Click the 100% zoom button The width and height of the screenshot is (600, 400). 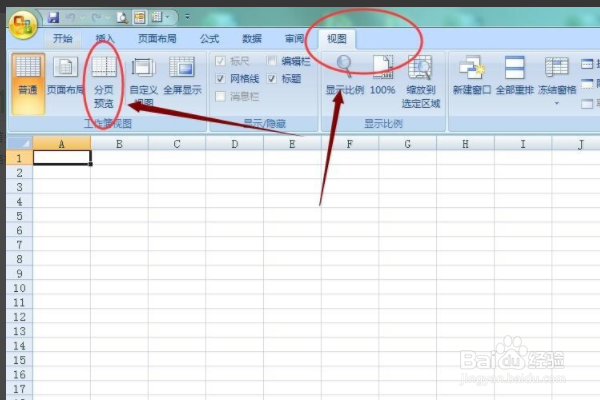tap(382, 75)
